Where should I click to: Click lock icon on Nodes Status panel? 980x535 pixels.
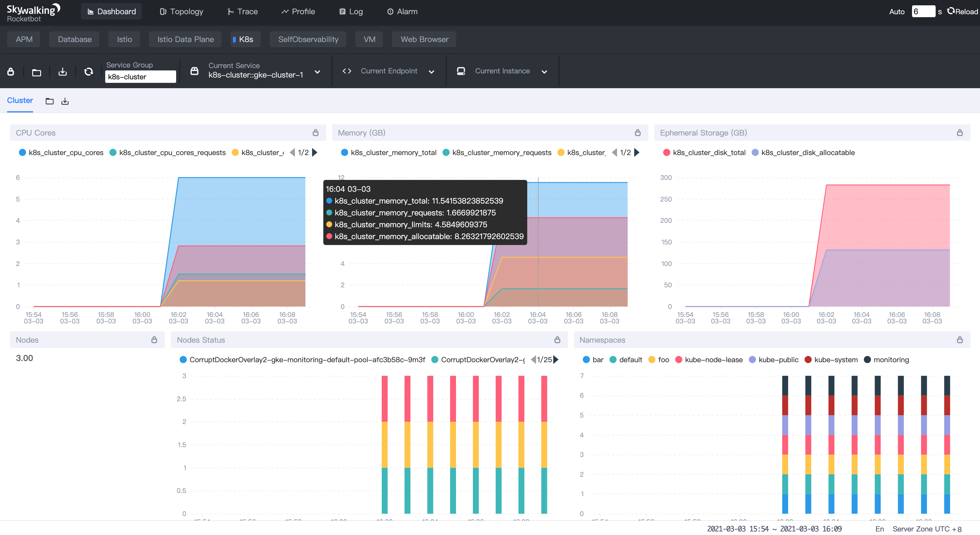pyautogui.click(x=557, y=340)
